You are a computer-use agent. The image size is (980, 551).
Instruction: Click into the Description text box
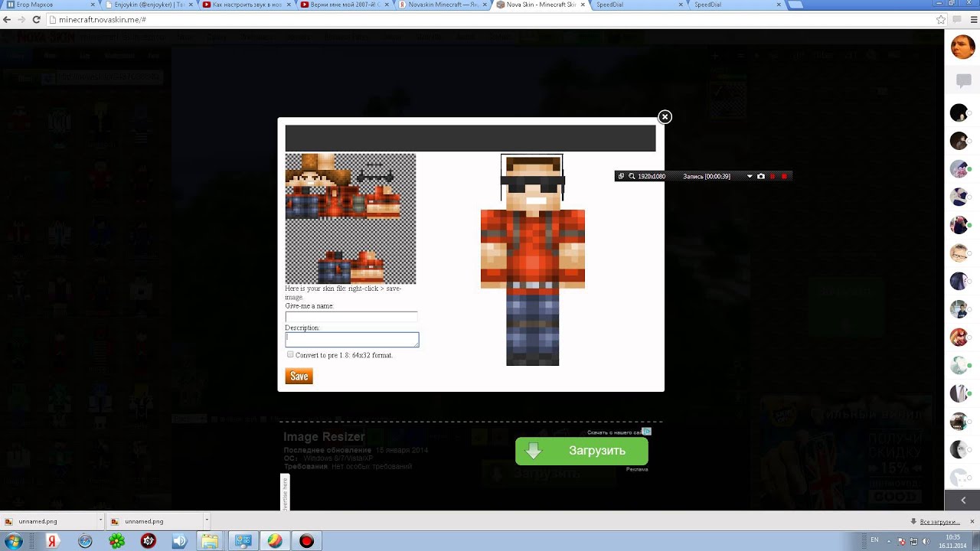point(352,339)
